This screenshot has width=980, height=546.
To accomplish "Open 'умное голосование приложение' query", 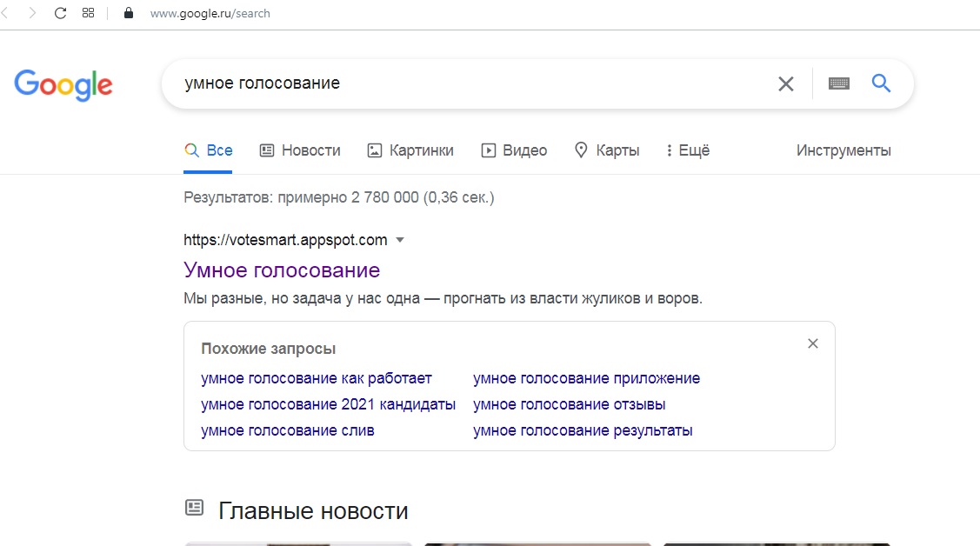I will [586, 378].
